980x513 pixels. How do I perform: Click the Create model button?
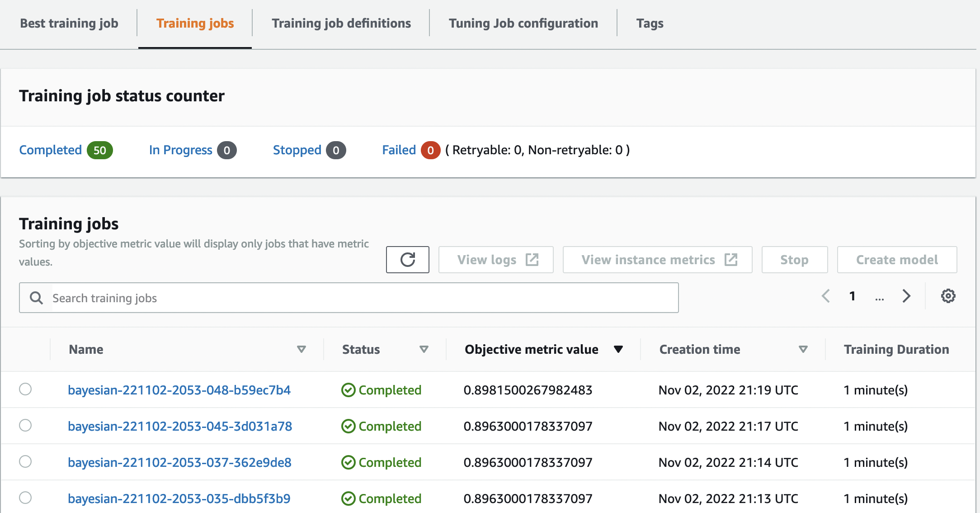tap(896, 260)
